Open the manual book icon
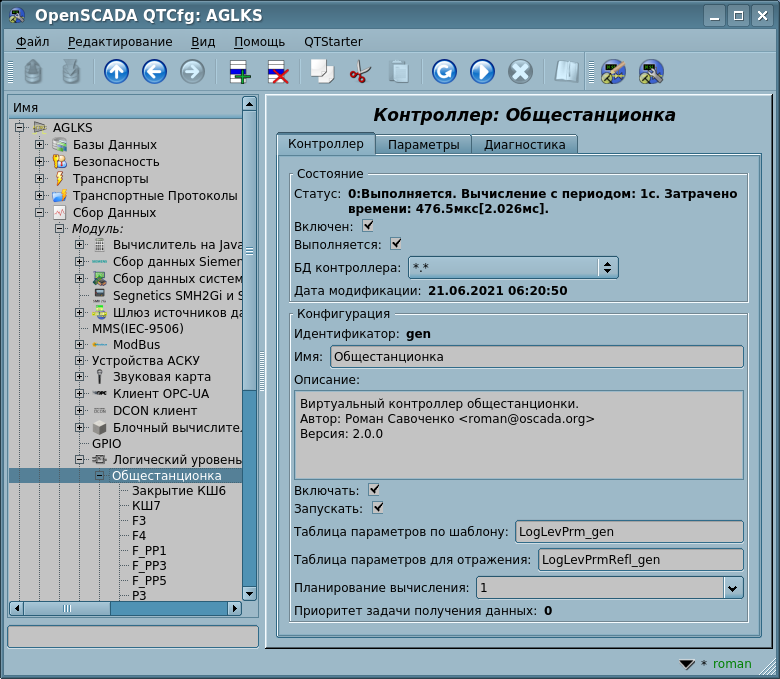Image resolution: width=780 pixels, height=679 pixels. click(566, 72)
